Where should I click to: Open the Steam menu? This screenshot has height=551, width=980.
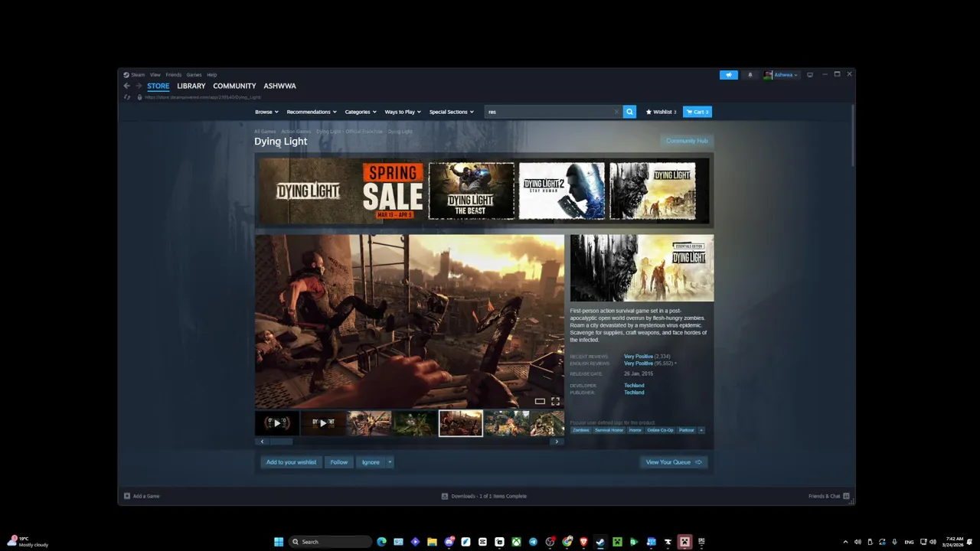(x=138, y=75)
